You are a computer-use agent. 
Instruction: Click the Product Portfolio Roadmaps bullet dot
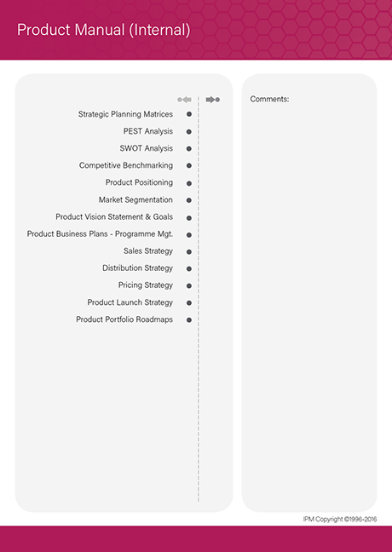click(x=189, y=320)
